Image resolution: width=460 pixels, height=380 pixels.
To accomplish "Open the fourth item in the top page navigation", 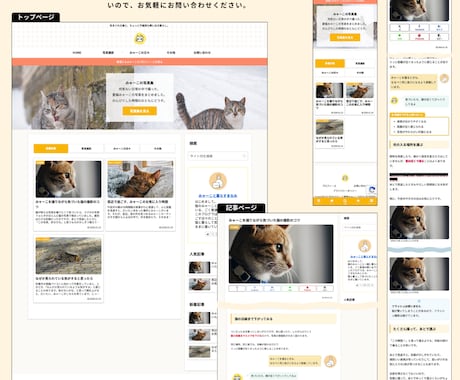I will (171, 53).
